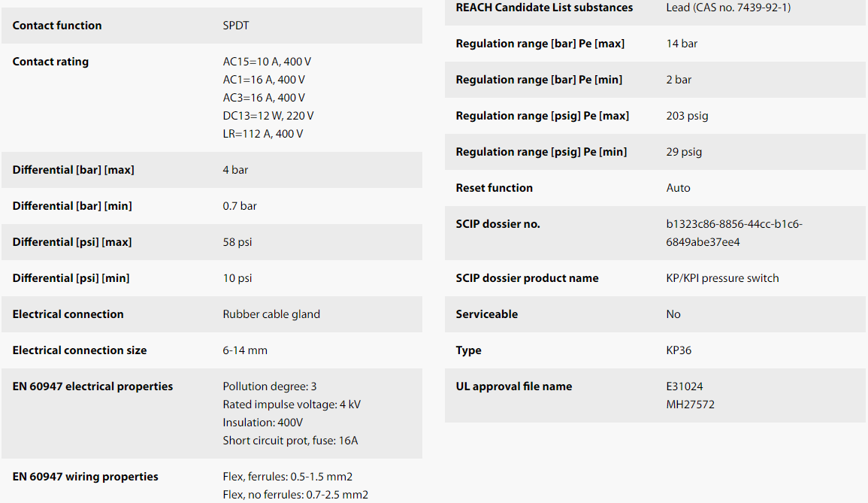Select the Pollution degree: 3 text

click(x=270, y=386)
